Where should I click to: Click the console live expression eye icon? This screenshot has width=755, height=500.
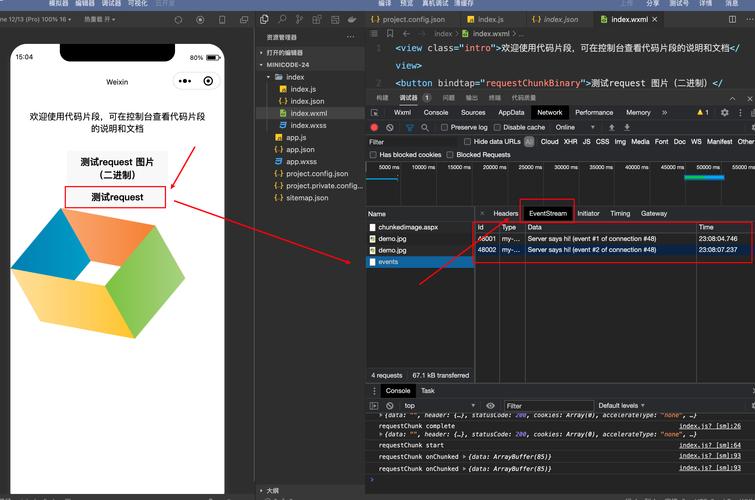click(x=490, y=405)
